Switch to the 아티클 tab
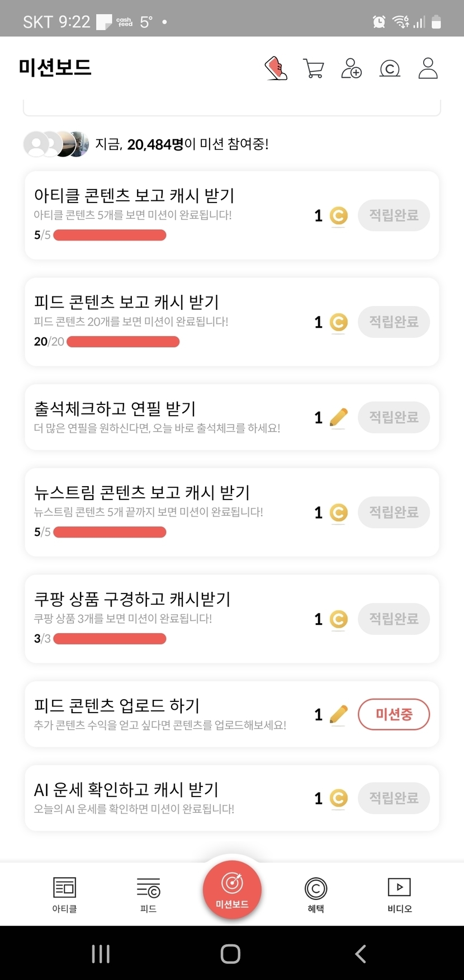Viewport: 464px width, 980px height. [64, 894]
